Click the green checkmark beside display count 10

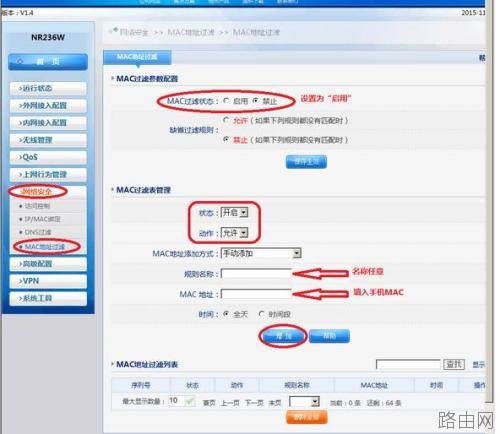point(190,401)
